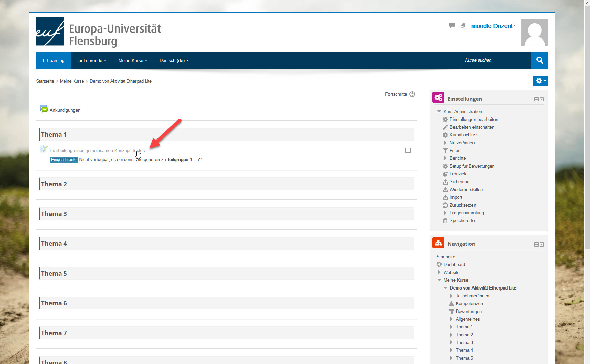Expand the Nutzer/innen tree node
The image size is (590, 364).
(445, 143)
